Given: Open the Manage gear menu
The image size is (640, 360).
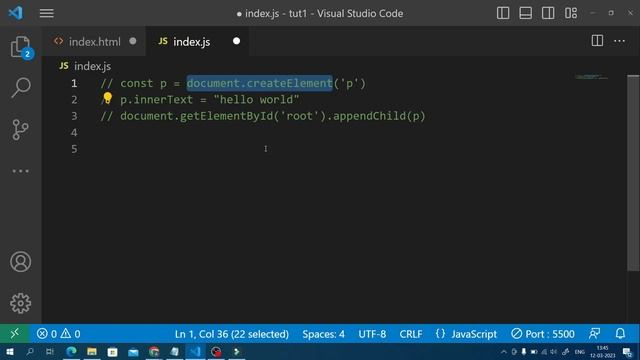Looking at the screenshot, I should click(20, 303).
